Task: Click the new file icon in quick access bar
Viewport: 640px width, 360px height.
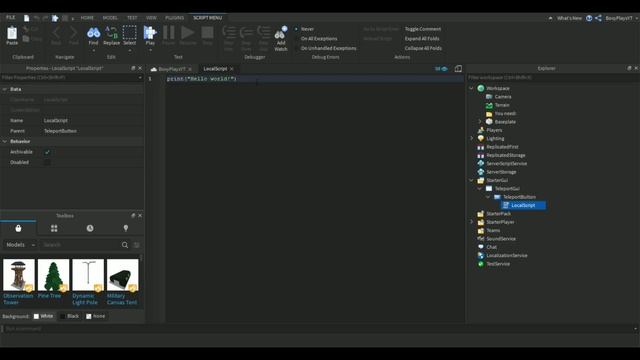Action: pos(27,18)
